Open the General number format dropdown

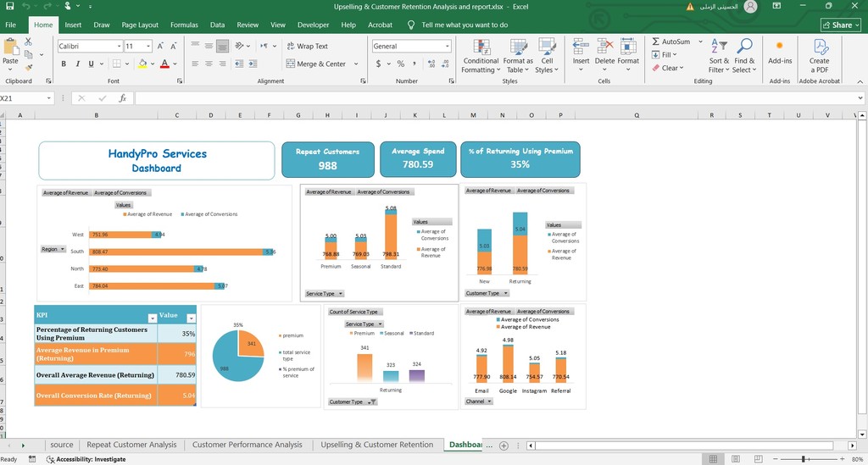click(x=448, y=47)
